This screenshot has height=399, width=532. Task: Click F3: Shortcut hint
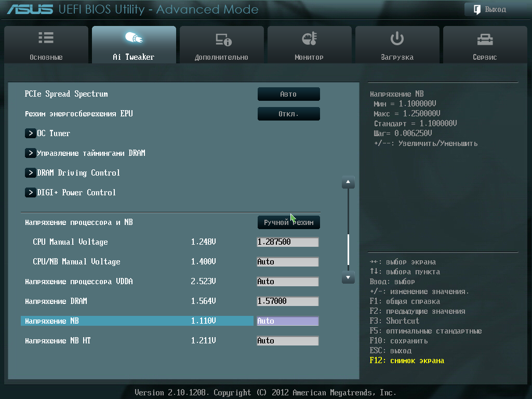(394, 321)
